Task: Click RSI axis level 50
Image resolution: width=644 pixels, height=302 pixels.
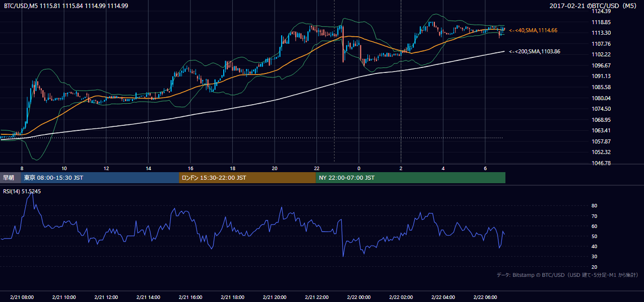Action: (x=595, y=236)
